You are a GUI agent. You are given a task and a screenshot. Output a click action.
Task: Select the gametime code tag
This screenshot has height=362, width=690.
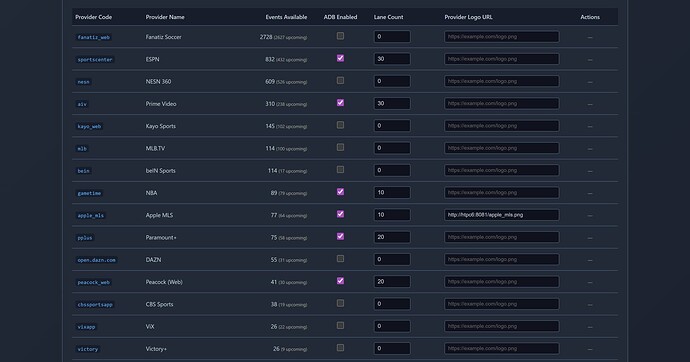point(89,193)
